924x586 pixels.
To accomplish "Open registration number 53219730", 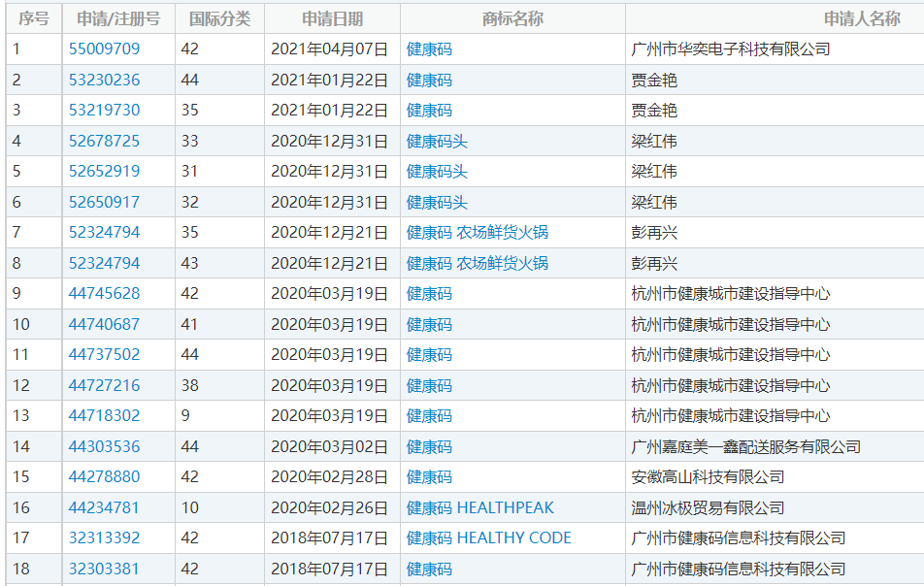I will 104,111.
